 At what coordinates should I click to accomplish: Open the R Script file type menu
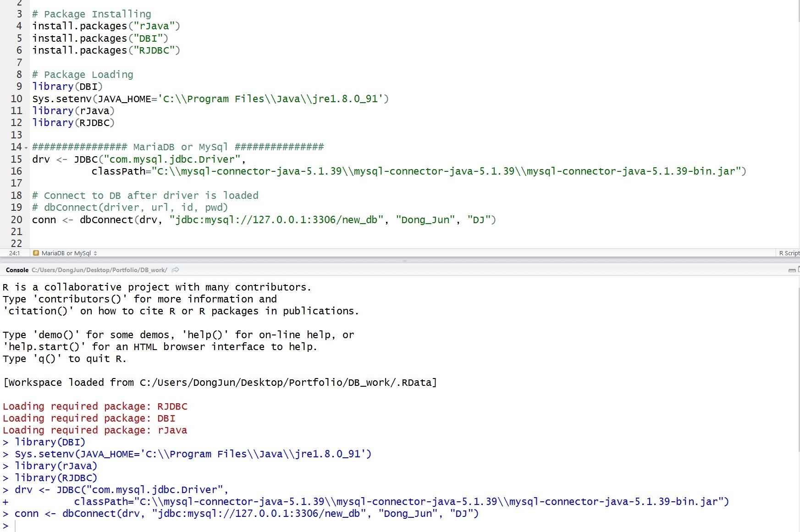tap(789, 253)
